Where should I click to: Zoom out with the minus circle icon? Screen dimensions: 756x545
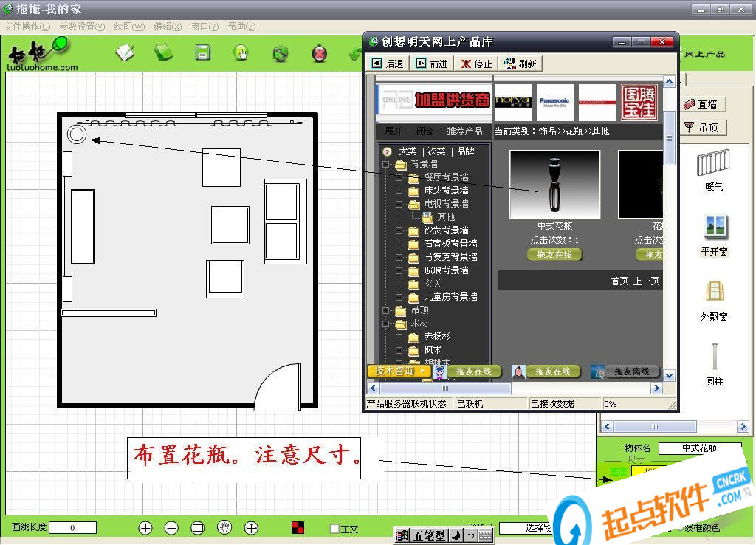171,528
